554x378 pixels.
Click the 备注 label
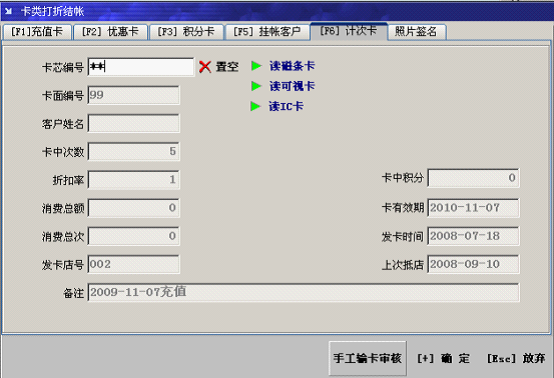pyautogui.click(x=73, y=293)
